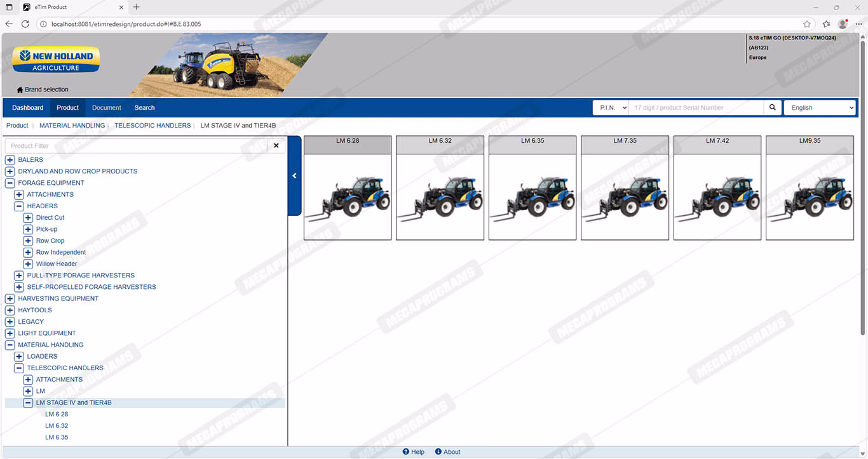Click the TELESCOPIC HANDLERS breadcrumb link
Viewport: 868px width, 459px height.
click(153, 126)
